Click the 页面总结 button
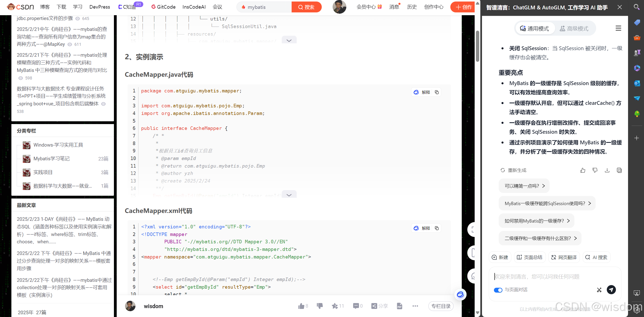Screen dimensions: 644x317 click(530, 257)
